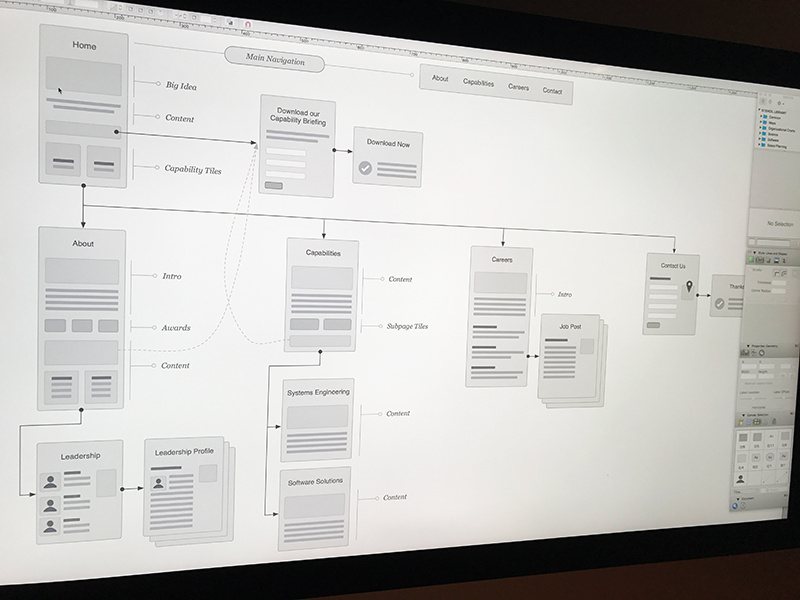The height and width of the screenshot is (600, 800).
Task: Pick a color swatch in the bottom inspector grid
Action: pos(741,436)
